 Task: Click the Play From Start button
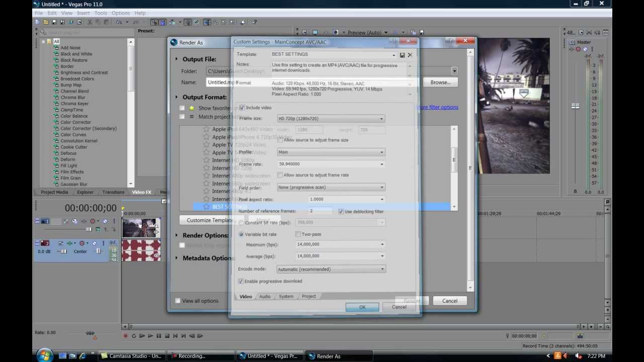(x=142, y=336)
